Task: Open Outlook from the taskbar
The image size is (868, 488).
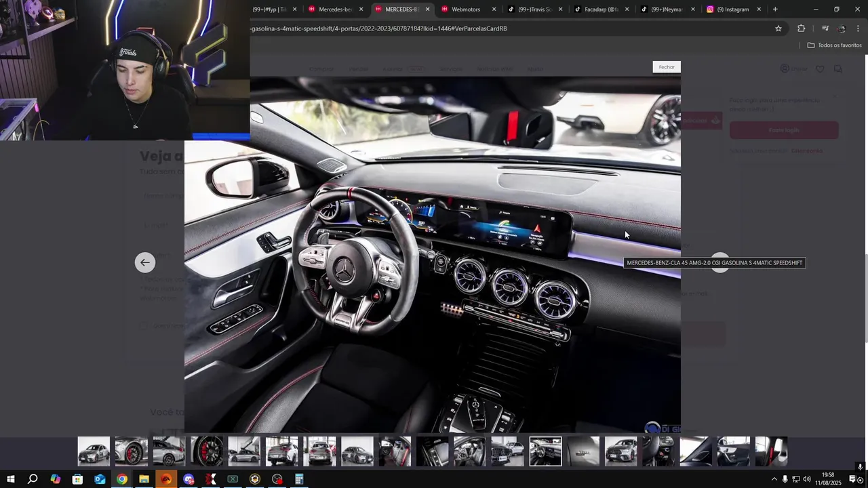Action: click(100, 479)
